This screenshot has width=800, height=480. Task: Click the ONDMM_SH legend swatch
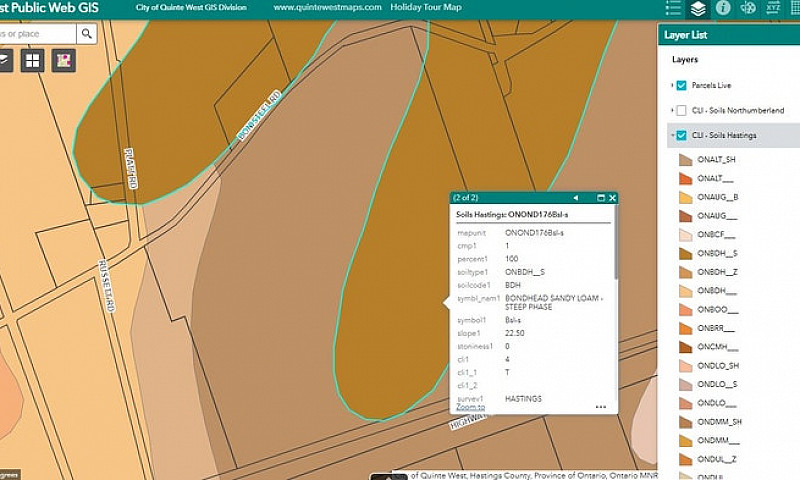click(685, 422)
